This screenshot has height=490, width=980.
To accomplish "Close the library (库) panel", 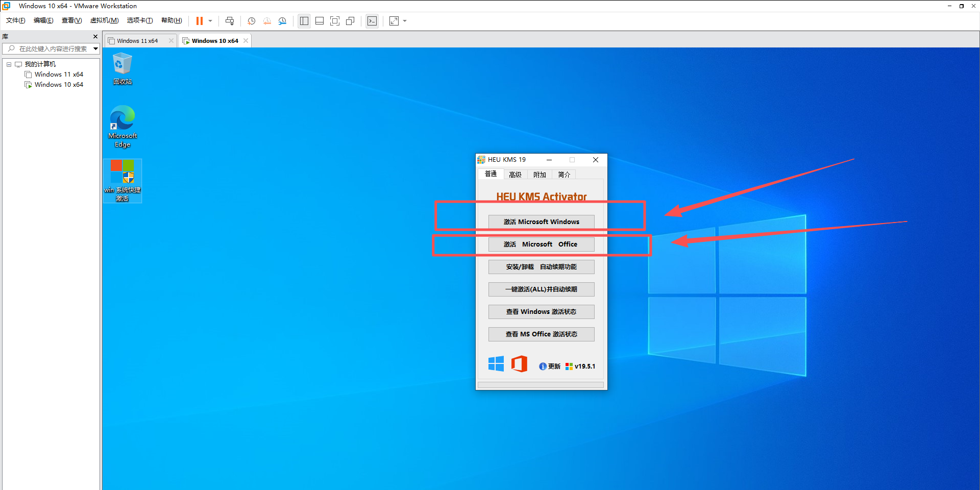I will (x=95, y=37).
